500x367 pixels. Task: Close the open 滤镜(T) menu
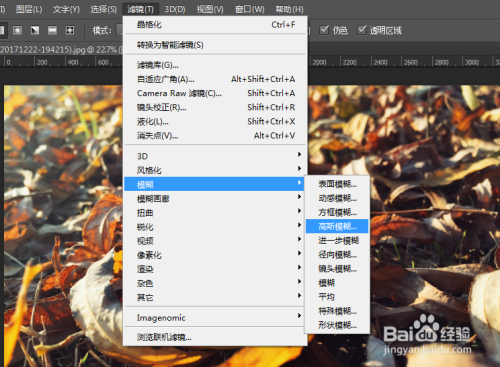(x=140, y=9)
